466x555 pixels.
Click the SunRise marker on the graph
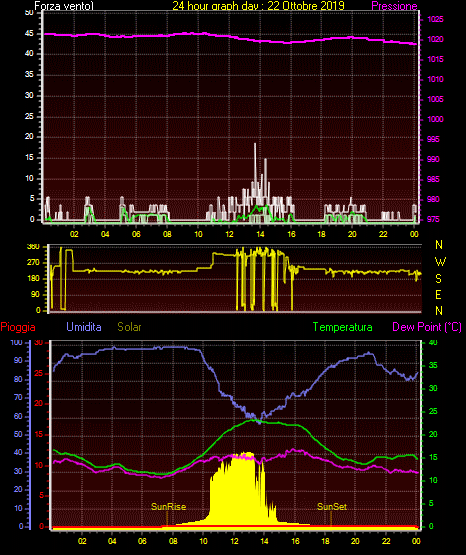(x=168, y=507)
